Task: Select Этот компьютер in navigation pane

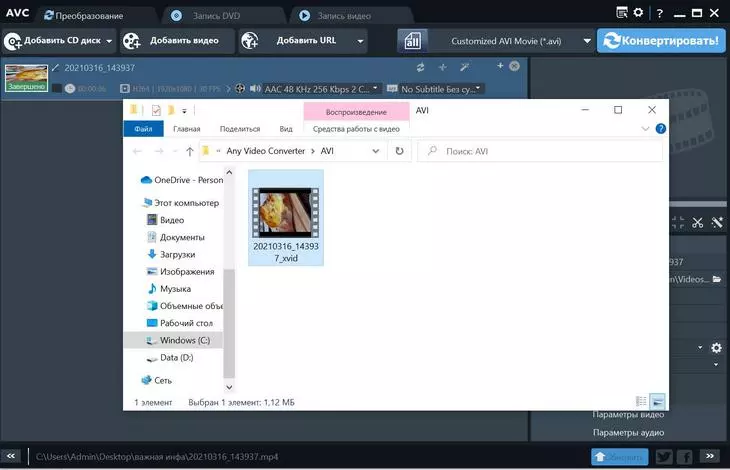Action: pos(181,203)
